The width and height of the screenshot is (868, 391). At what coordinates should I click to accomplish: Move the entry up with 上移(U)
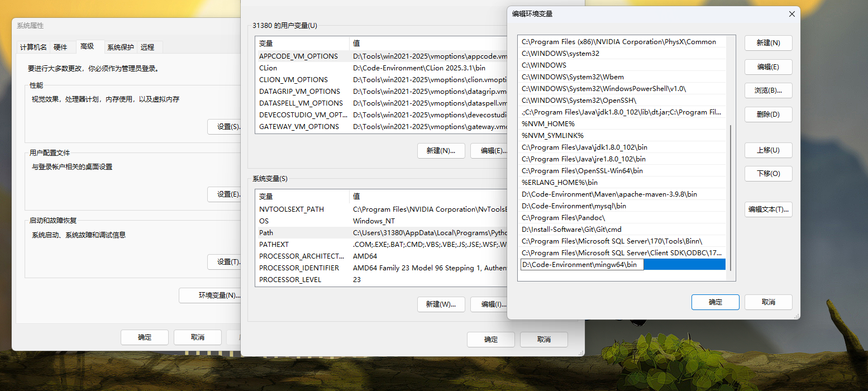point(768,150)
